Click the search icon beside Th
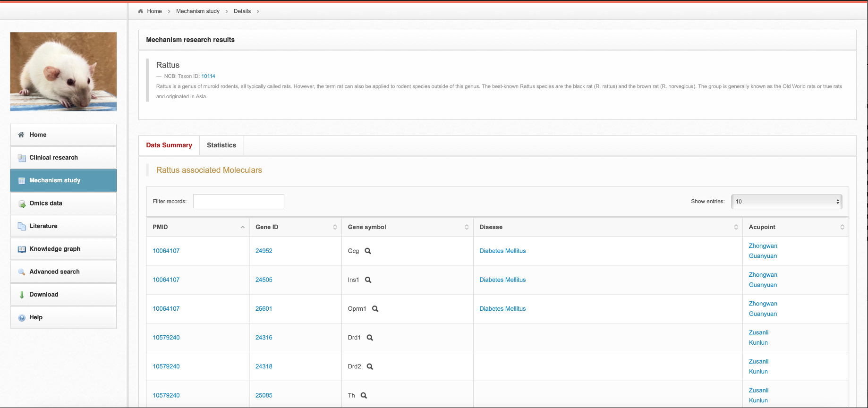 click(x=364, y=395)
